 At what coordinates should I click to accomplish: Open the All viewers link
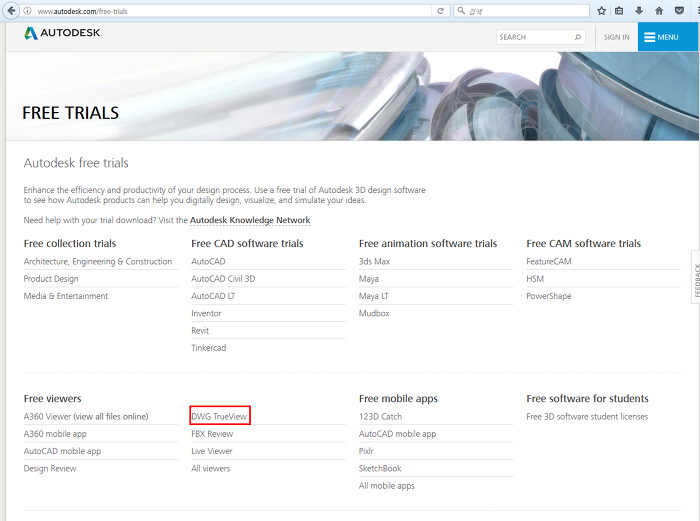(x=210, y=468)
